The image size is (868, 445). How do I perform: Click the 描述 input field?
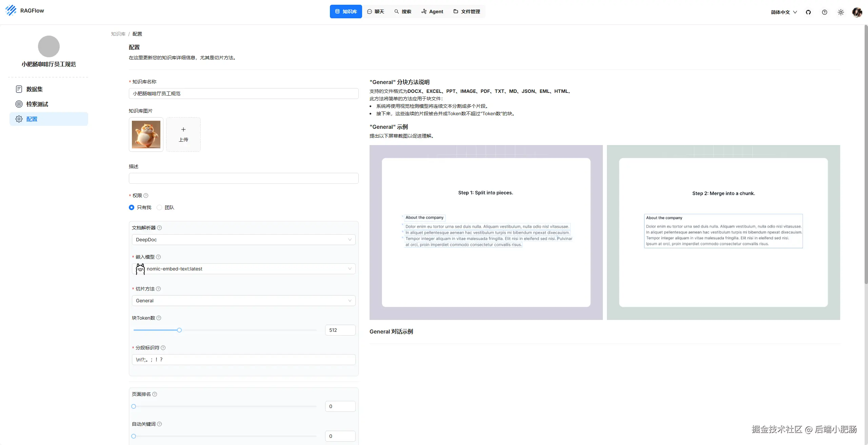(x=243, y=178)
